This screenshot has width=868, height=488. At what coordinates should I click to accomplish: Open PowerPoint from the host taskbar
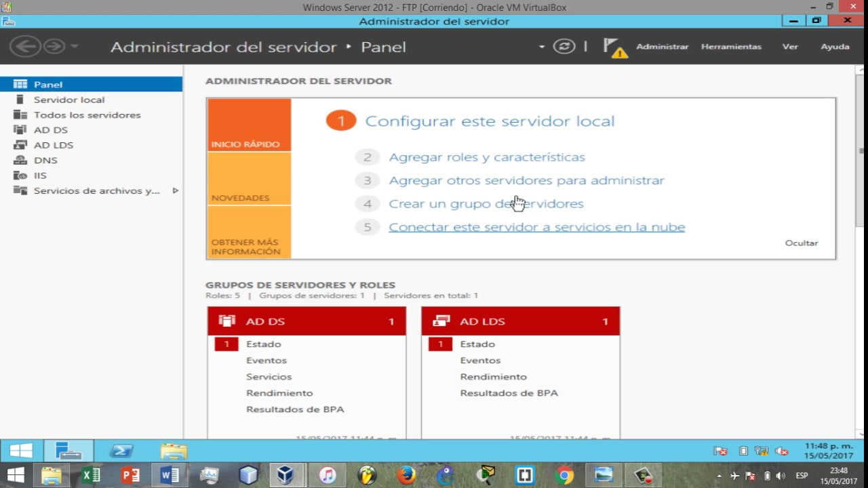coord(130,476)
